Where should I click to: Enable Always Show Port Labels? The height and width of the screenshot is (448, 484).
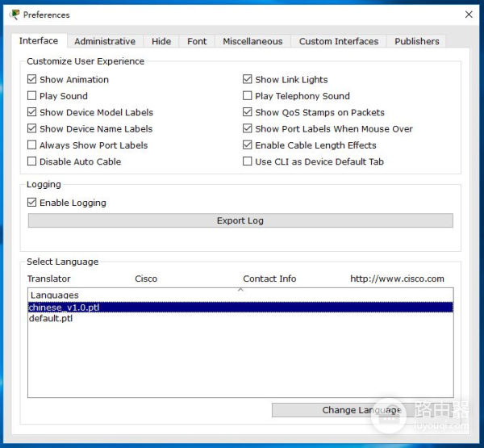coord(32,145)
